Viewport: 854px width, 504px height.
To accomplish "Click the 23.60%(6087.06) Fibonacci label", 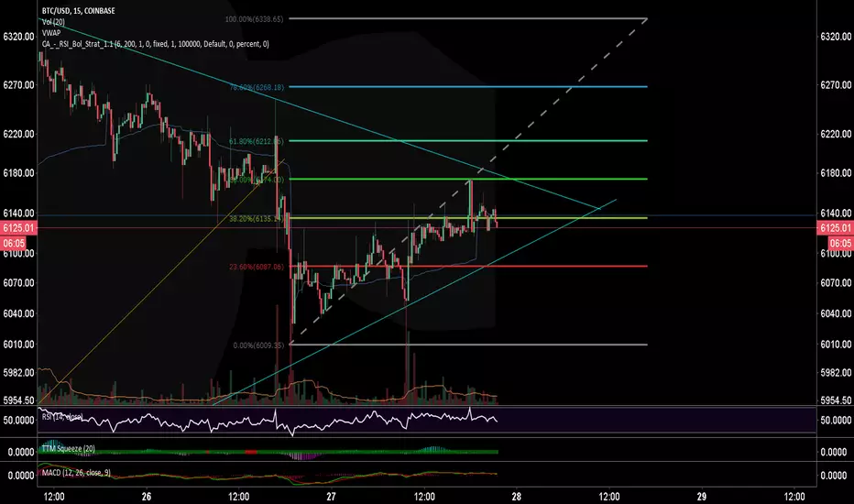I will (x=256, y=267).
